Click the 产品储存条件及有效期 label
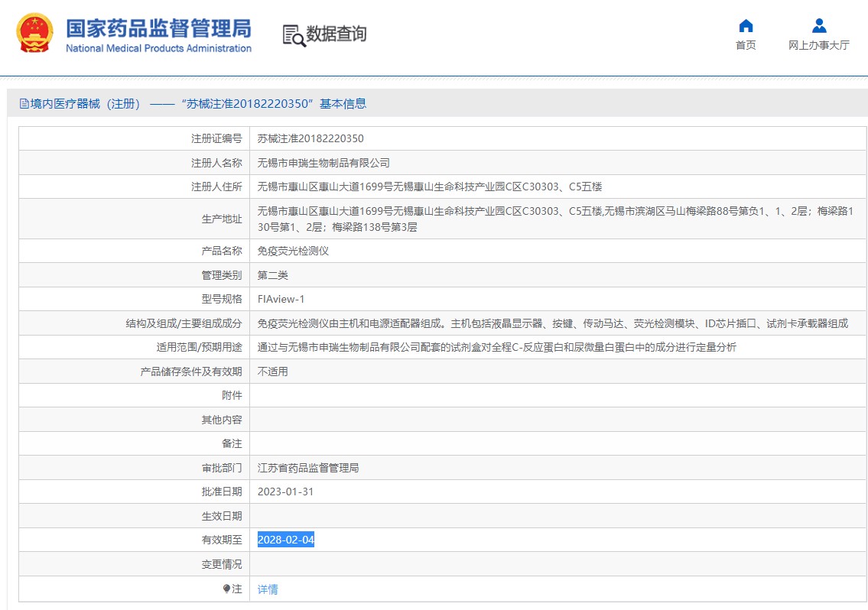The width and height of the screenshot is (868, 610). coord(191,372)
